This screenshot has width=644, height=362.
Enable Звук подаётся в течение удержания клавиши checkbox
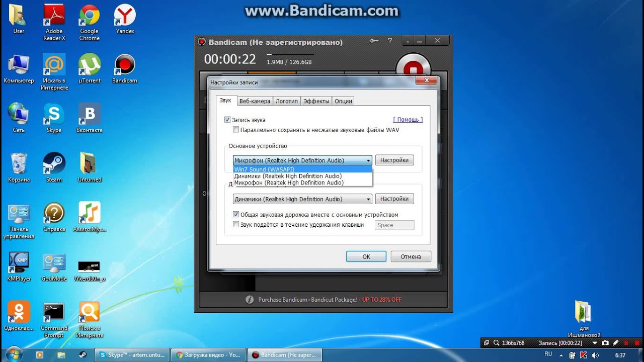coord(236,225)
